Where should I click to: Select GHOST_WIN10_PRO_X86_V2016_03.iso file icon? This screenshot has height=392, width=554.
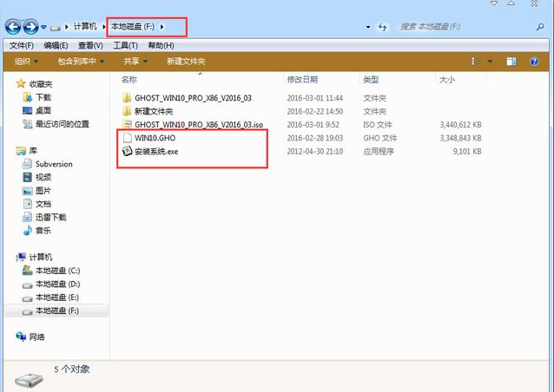click(127, 124)
